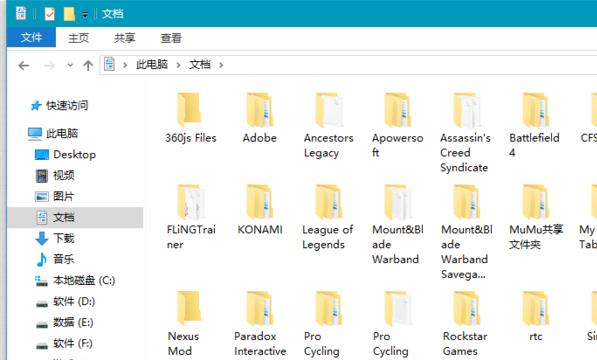Screen dimensions: 597x360
Task: Select 此电脑 in the navigation pane
Action: (x=53, y=134)
